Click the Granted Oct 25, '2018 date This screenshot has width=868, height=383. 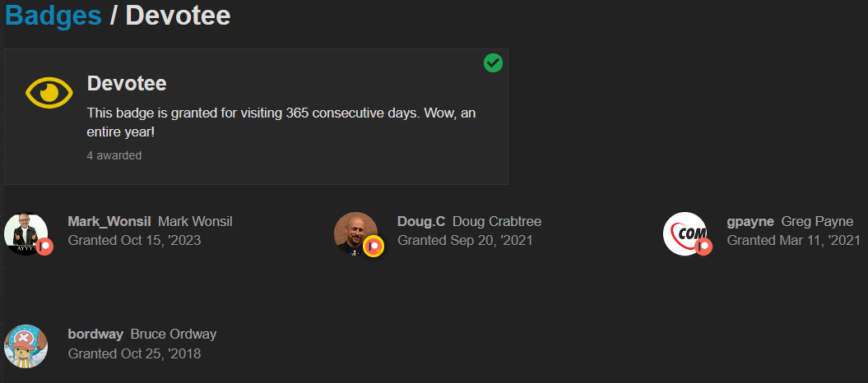[x=134, y=353]
